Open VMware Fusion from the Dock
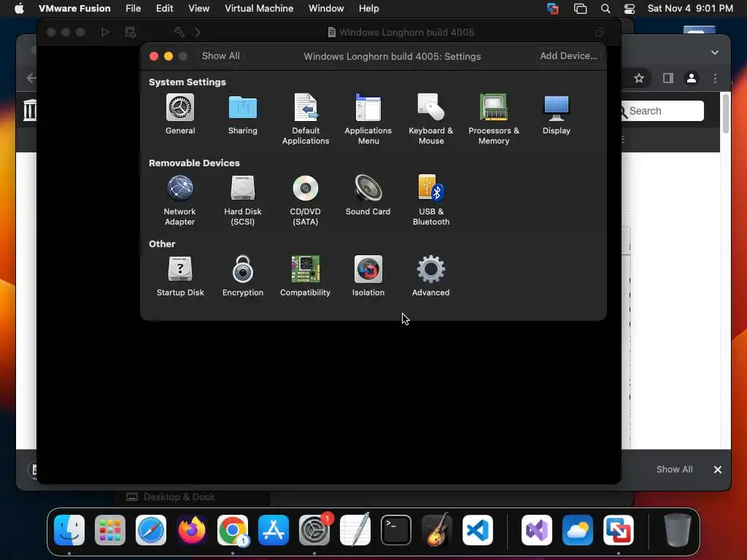This screenshot has width=747, height=560. coord(619,530)
